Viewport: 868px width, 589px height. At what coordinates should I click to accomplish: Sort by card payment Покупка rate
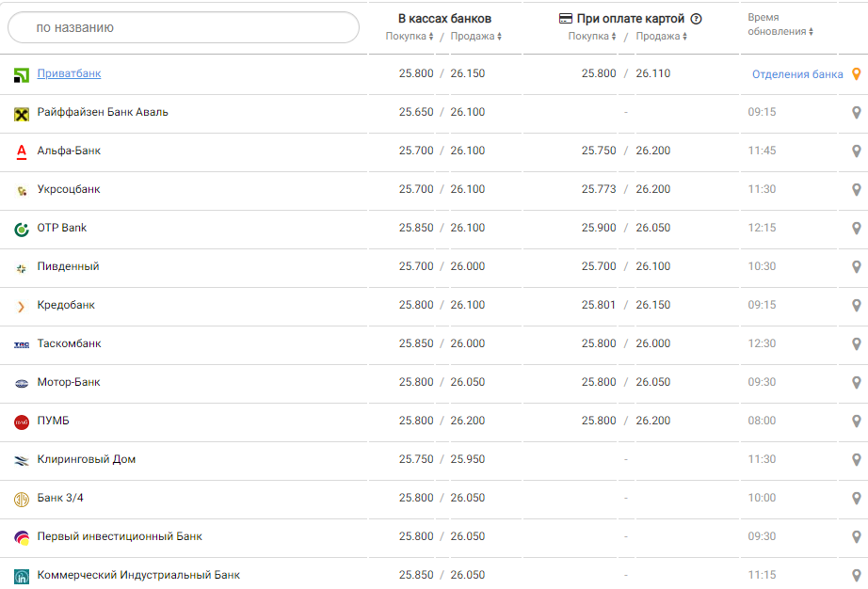592,37
